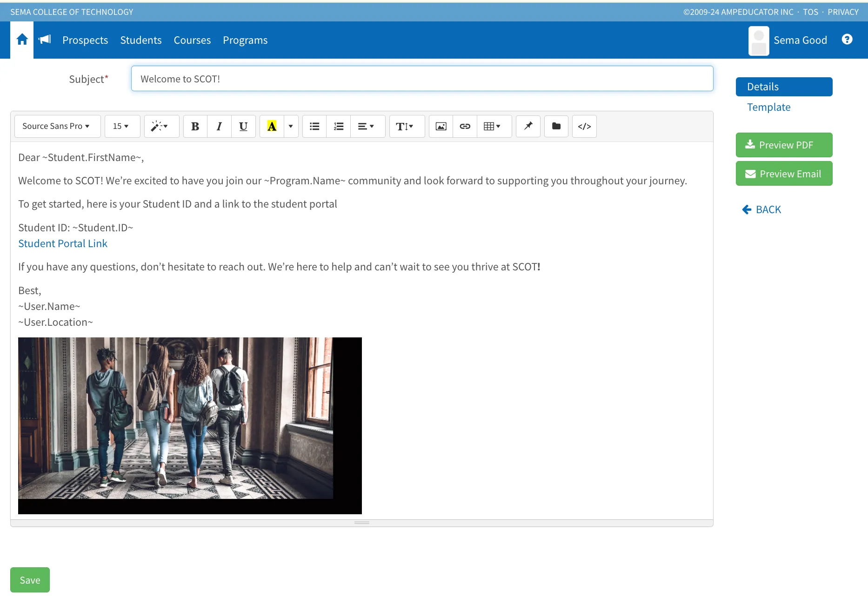
Task: Open the Programs menu
Action: (x=245, y=40)
